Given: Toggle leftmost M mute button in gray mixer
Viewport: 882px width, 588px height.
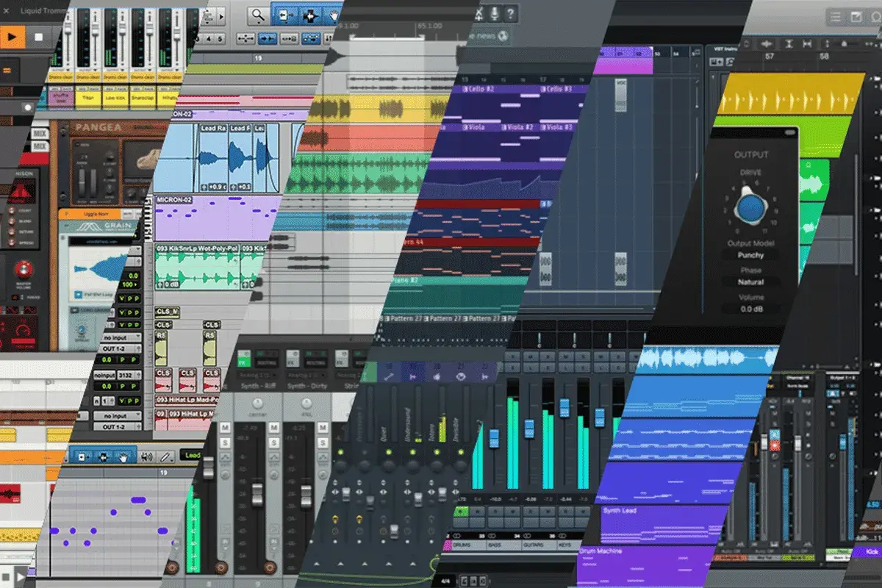Looking at the screenshot, I should tap(224, 428).
